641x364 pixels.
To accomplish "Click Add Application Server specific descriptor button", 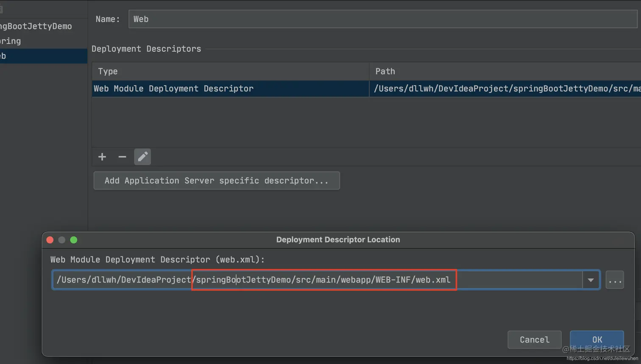I will 217,181.
